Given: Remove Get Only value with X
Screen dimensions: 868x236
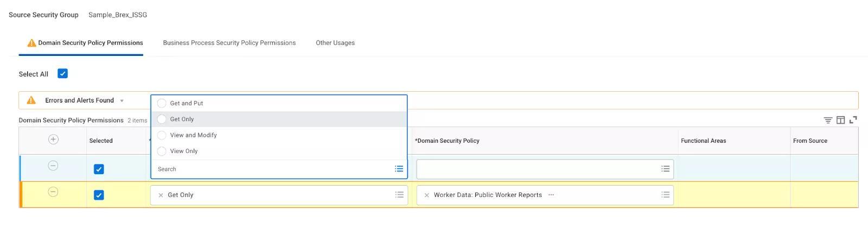Looking at the screenshot, I should [x=161, y=195].
